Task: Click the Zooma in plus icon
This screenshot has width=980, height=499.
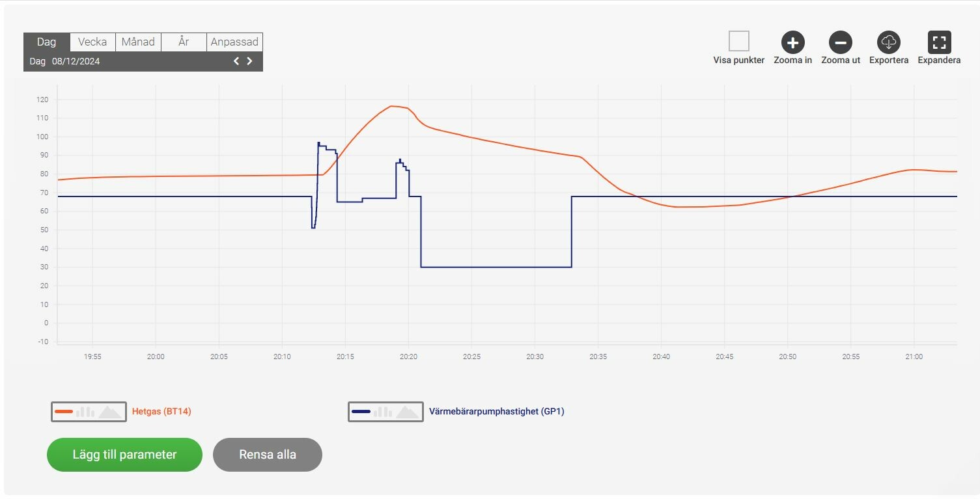Action: pyautogui.click(x=792, y=43)
